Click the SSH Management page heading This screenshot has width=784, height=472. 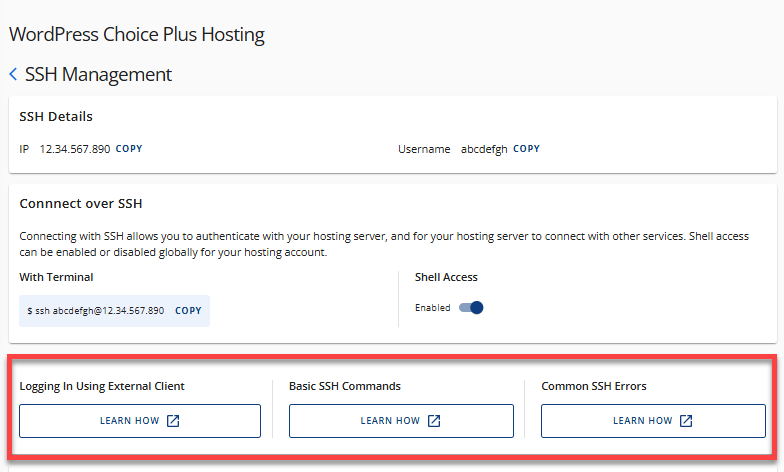(x=98, y=75)
